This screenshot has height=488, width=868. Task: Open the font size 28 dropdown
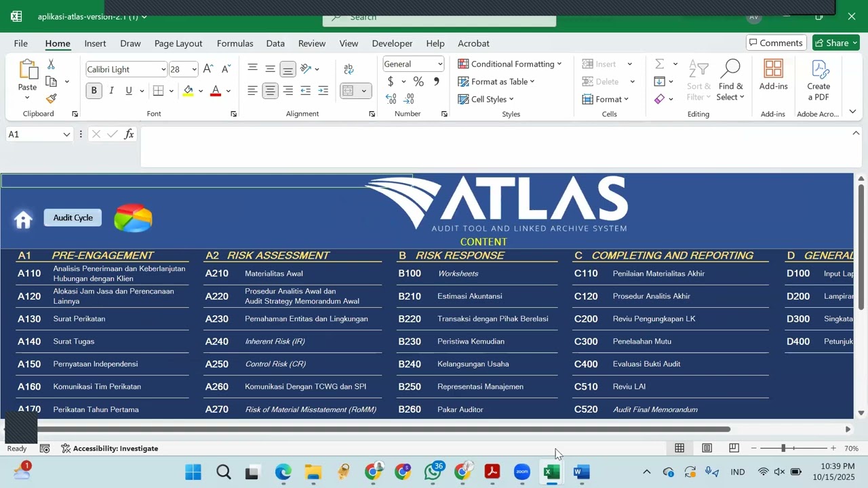[194, 70]
